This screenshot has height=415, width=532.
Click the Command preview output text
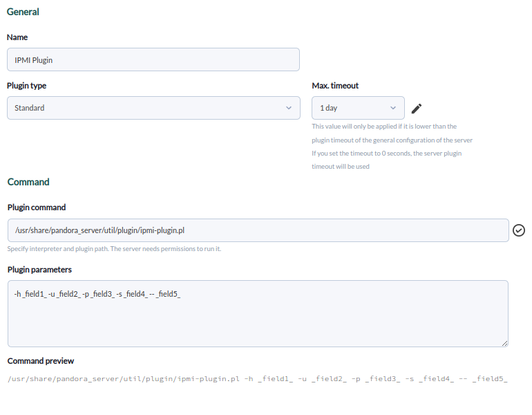(x=258, y=379)
